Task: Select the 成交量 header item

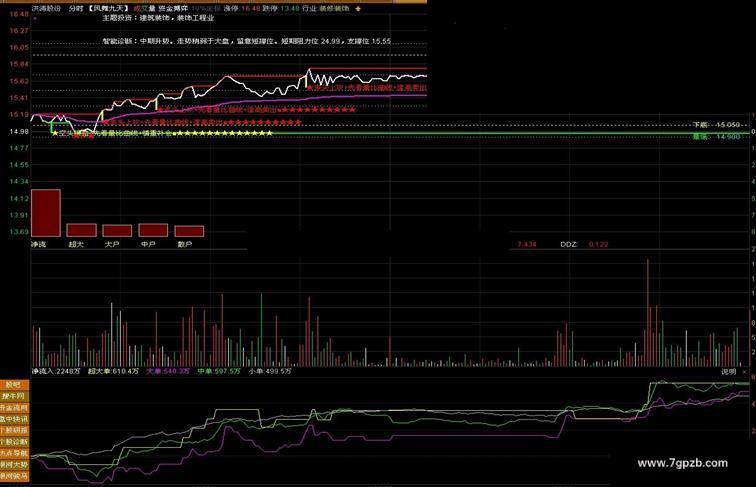Action: [x=144, y=9]
